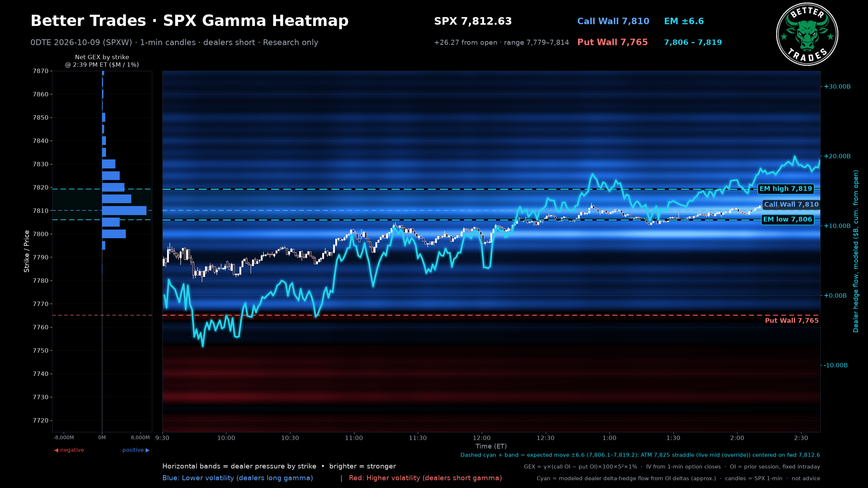Click the 7,806 – 7,819 range text
This screenshot has width=868, height=488.
[693, 42]
